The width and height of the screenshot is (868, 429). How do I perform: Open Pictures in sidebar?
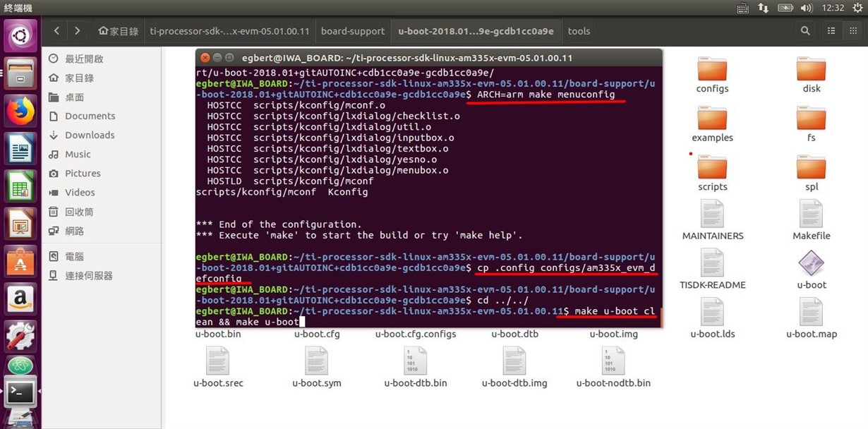83,173
